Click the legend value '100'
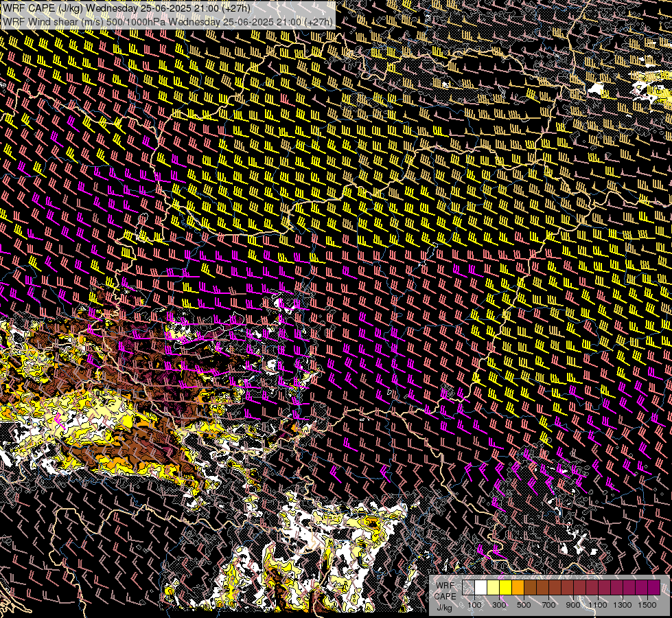The width and height of the screenshot is (672, 618). pyautogui.click(x=474, y=605)
